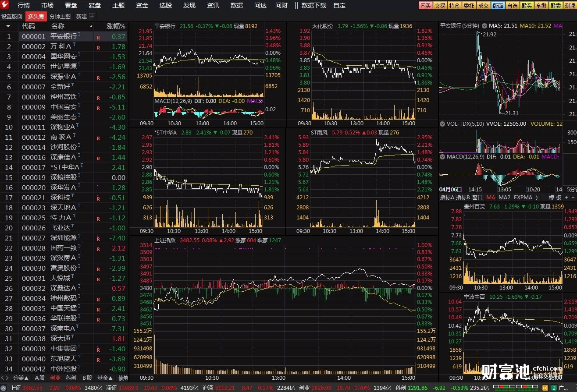Switch to 多头鹰 layout tab
Image resolution: width=577 pixels, height=392 pixels.
(36, 16)
